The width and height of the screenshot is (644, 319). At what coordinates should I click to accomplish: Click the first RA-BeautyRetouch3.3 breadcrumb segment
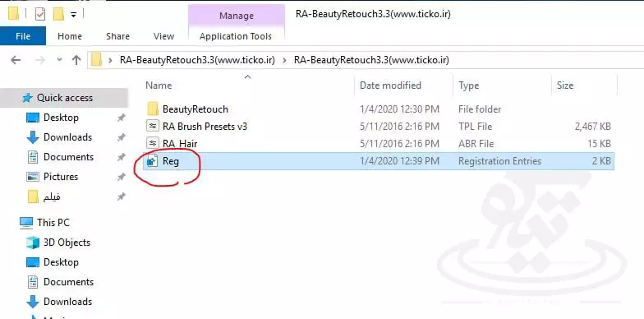pyautogui.click(x=197, y=60)
